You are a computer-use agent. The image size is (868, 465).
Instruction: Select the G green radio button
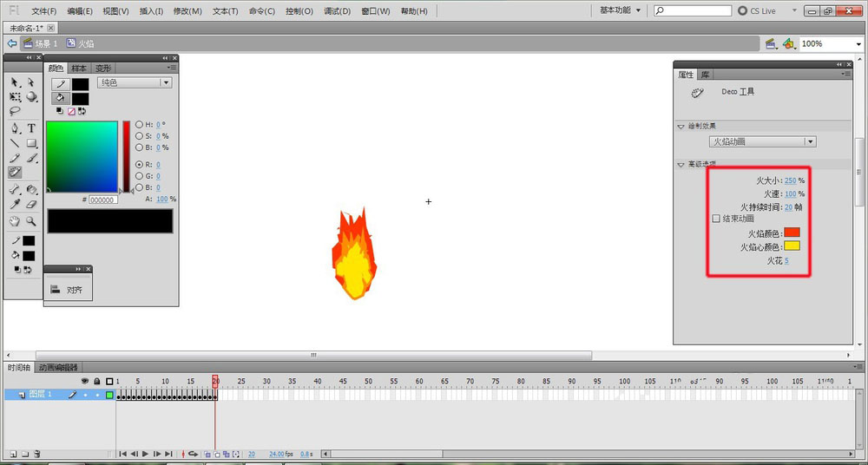pyautogui.click(x=139, y=175)
